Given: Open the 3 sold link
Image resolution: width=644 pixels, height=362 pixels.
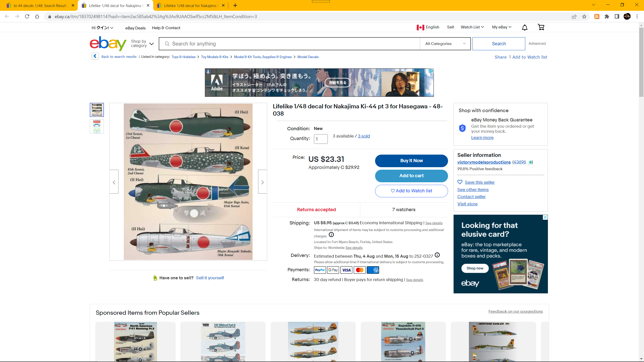Looking at the screenshot, I should click(364, 136).
